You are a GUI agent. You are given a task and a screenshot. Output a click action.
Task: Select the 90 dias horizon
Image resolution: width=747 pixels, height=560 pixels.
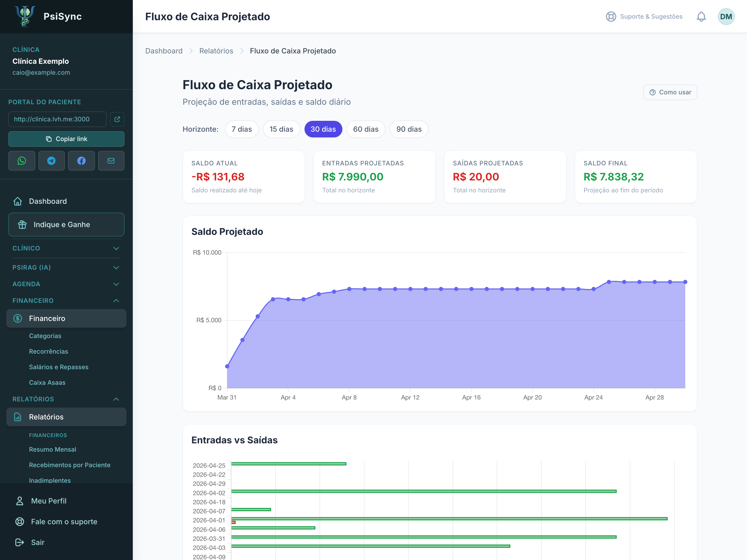[409, 129]
